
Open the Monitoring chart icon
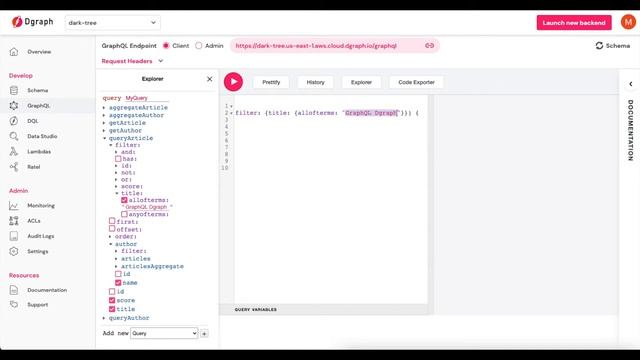click(14, 206)
